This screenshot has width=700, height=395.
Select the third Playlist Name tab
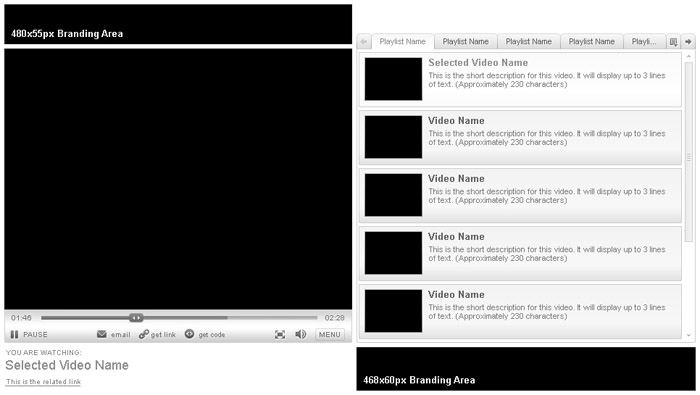tap(529, 42)
